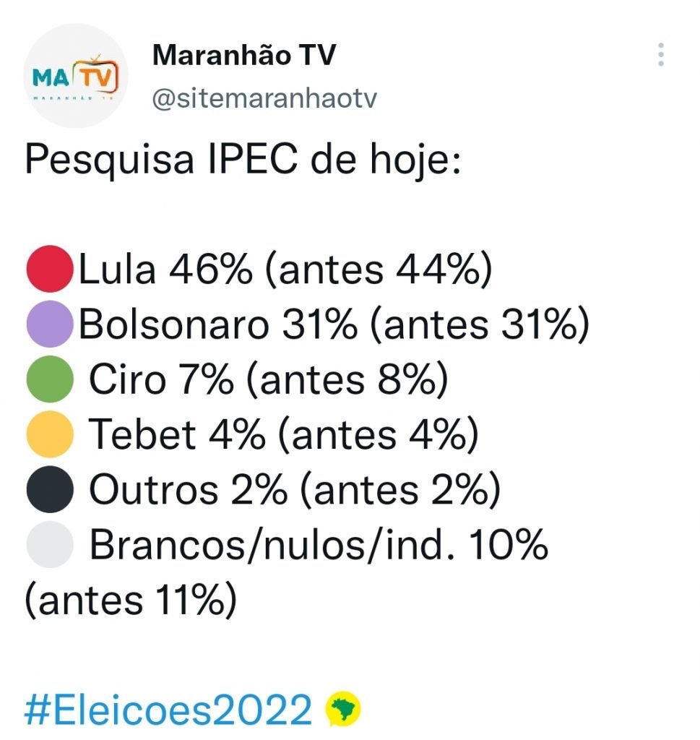Click the black circle beside Outros
Screen dimensions: 700x740
[49, 489]
